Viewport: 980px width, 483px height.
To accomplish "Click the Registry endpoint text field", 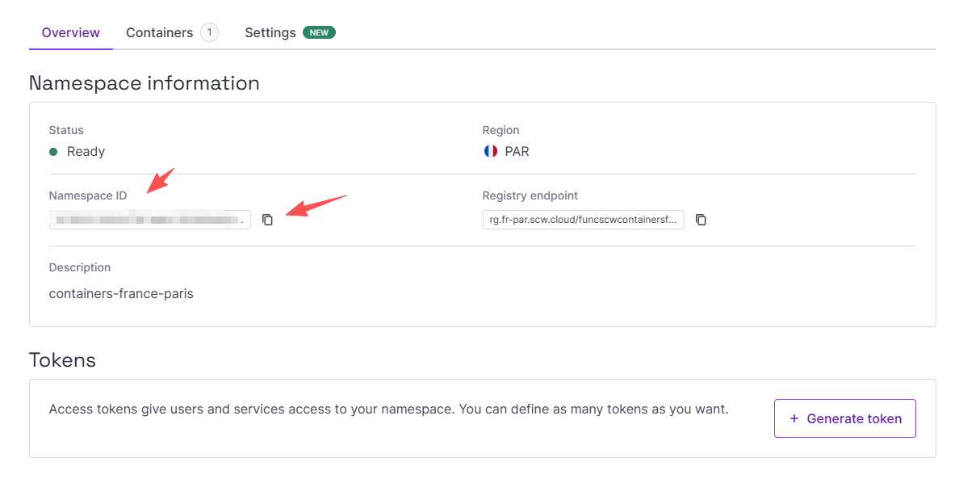I will (x=583, y=220).
